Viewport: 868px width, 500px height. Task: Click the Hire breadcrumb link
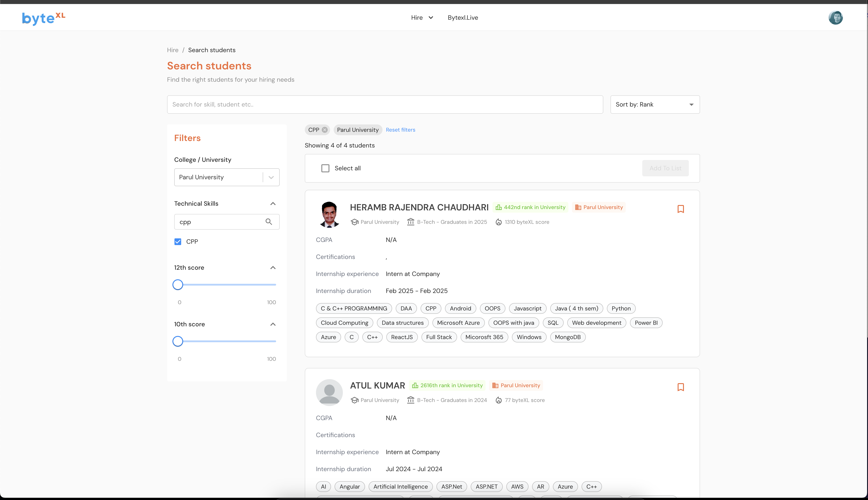[172, 50]
